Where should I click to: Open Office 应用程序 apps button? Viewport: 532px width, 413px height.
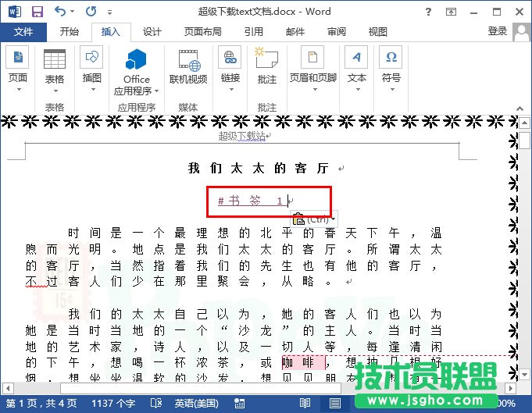[x=136, y=70]
